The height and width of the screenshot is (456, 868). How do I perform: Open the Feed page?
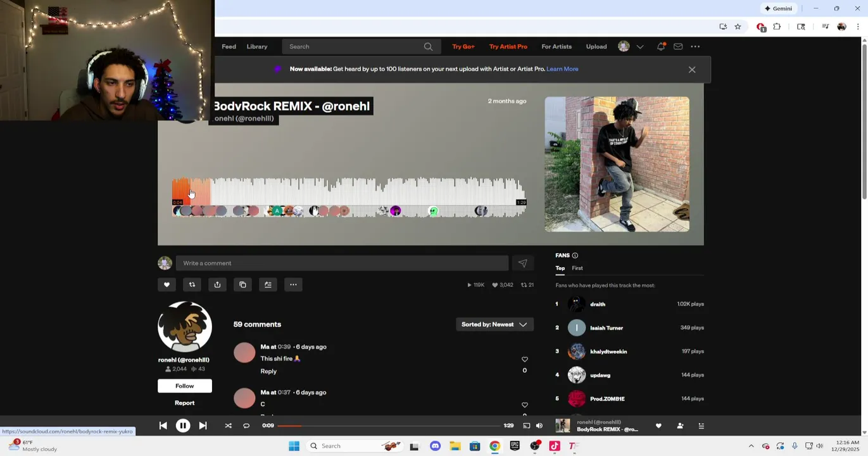229,46
